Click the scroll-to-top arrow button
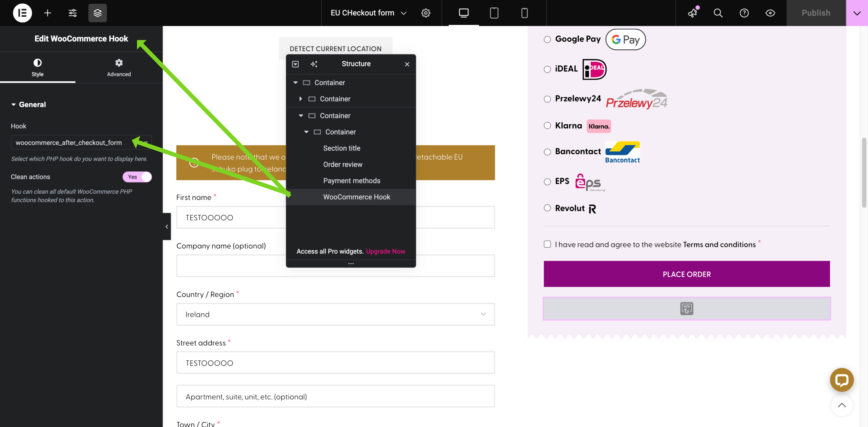This screenshot has width=868, height=427. coord(841,405)
